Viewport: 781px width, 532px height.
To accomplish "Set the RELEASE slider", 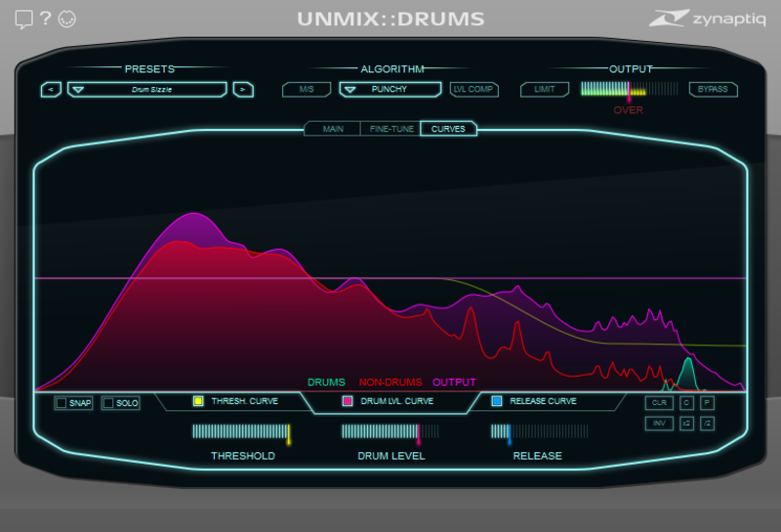I will 540,431.
